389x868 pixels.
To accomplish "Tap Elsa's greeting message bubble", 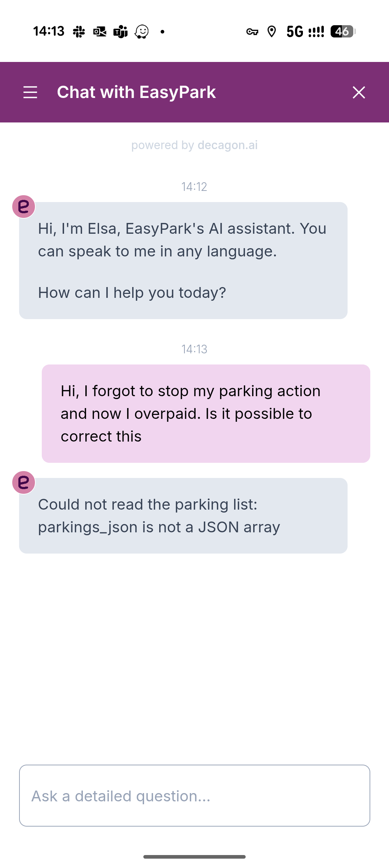I will click(x=183, y=260).
